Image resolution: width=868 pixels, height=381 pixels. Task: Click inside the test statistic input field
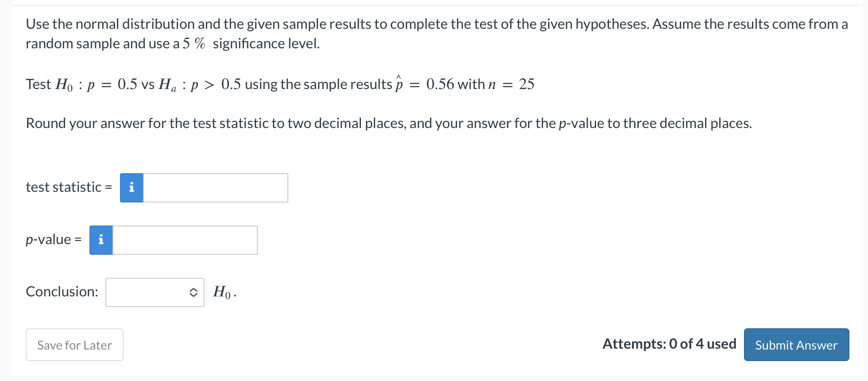tap(215, 188)
